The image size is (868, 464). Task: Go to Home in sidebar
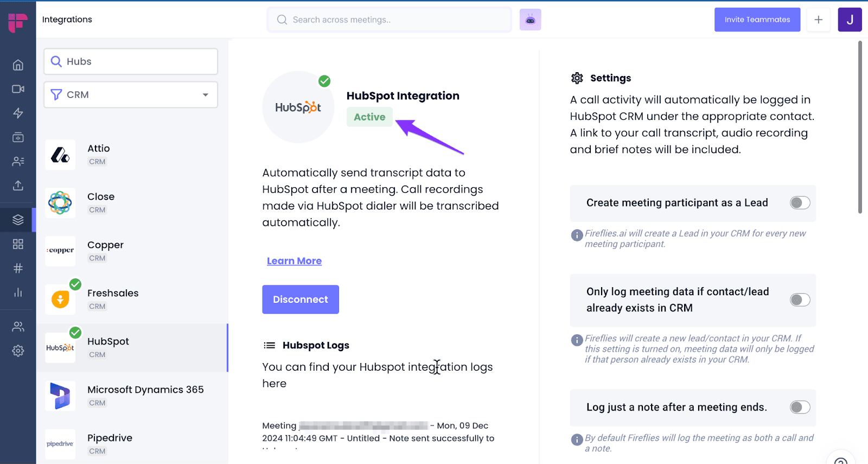pyautogui.click(x=18, y=65)
